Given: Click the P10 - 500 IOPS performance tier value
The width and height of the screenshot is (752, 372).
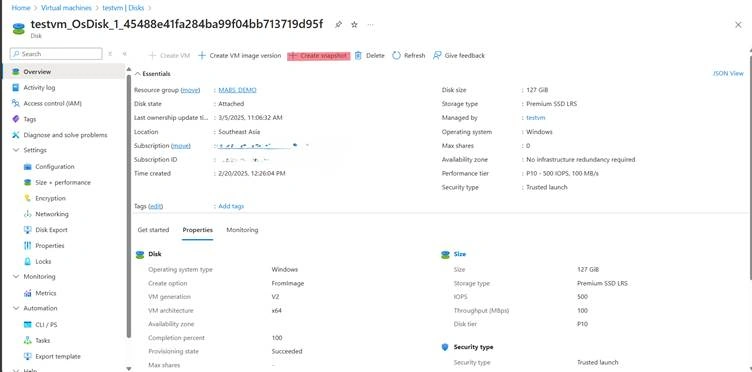Looking at the screenshot, I should (562, 173).
